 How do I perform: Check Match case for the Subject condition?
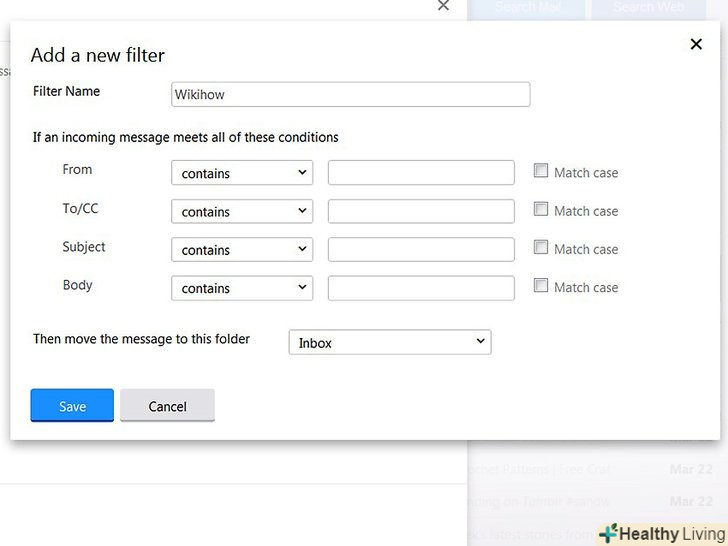tap(541, 248)
